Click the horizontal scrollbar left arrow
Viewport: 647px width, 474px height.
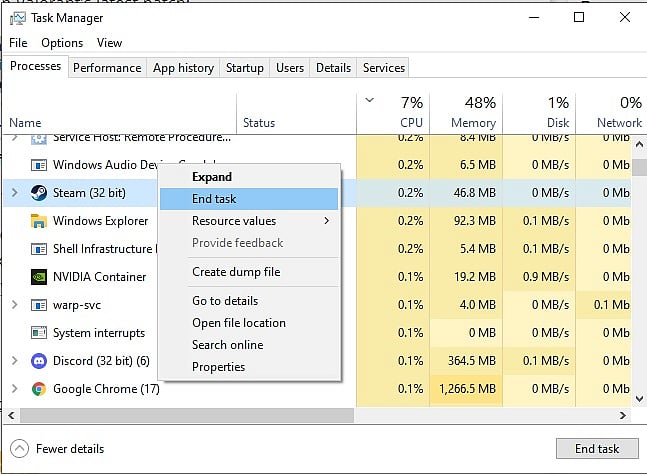[11, 415]
